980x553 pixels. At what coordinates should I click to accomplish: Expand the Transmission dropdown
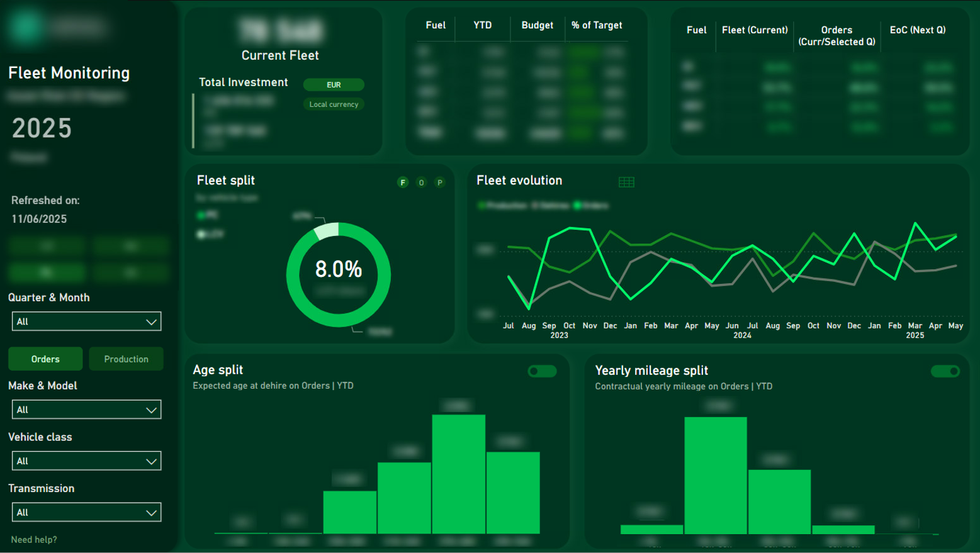click(86, 513)
